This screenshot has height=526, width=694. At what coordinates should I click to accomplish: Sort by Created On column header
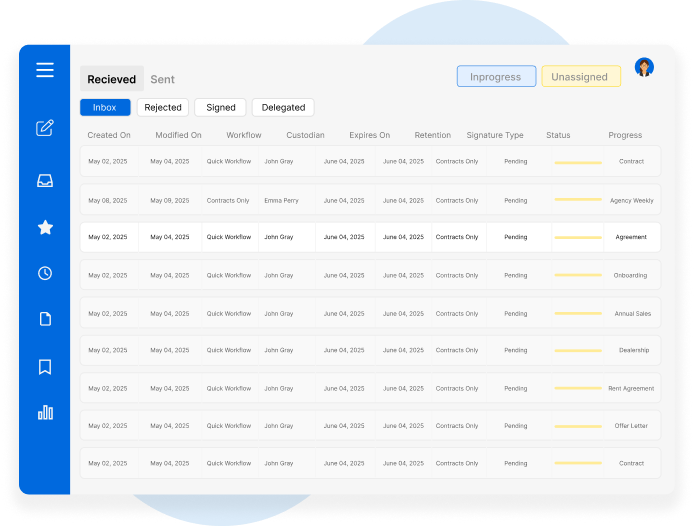(109, 135)
